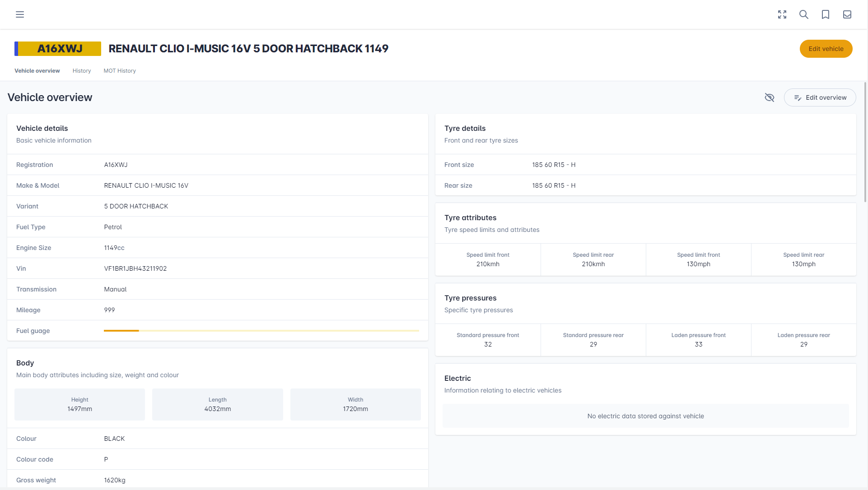Toggle hidden fields with the eye-off icon

(x=770, y=97)
